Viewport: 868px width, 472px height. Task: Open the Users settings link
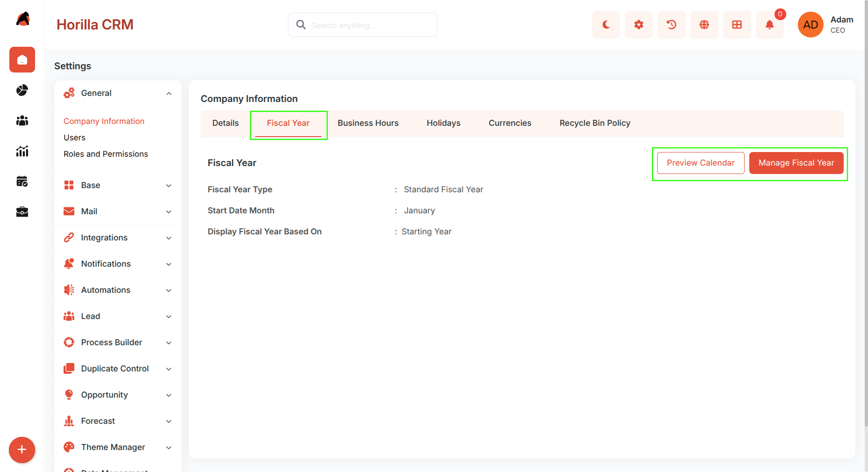click(74, 138)
